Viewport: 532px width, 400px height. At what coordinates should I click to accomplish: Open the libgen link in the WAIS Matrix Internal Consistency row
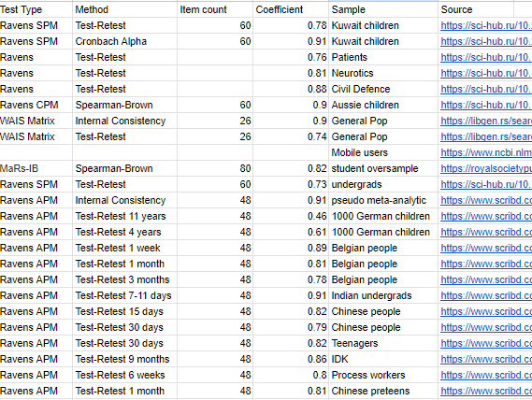(x=486, y=121)
